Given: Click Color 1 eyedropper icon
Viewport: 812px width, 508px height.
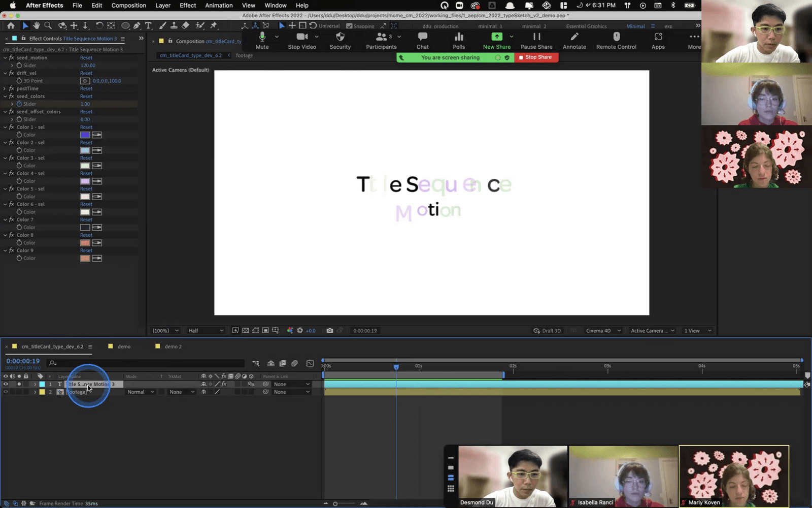Looking at the screenshot, I should (x=97, y=135).
